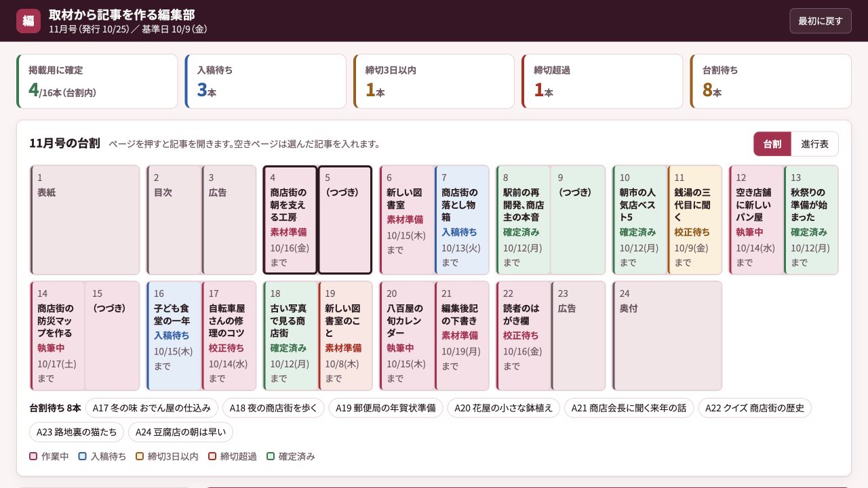Select A21 商店会長に聞く来年の話 chip

tap(629, 408)
